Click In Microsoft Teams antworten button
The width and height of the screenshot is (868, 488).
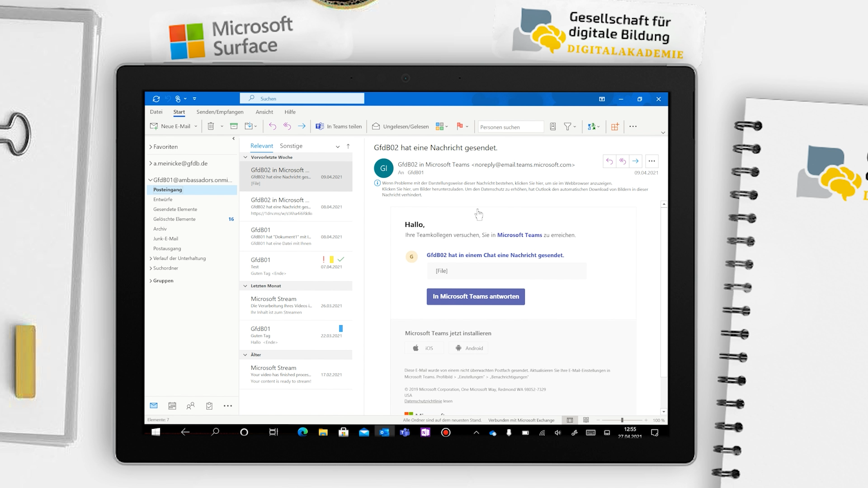(476, 297)
